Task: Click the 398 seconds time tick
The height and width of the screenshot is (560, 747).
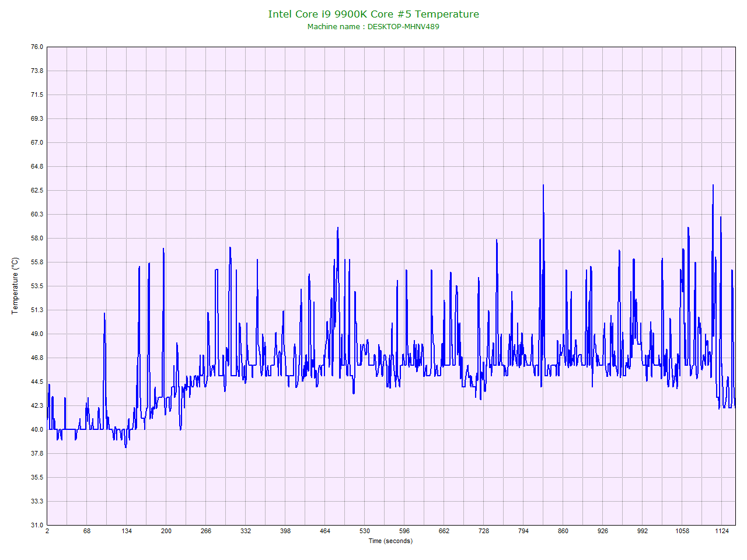Action: pos(285,531)
